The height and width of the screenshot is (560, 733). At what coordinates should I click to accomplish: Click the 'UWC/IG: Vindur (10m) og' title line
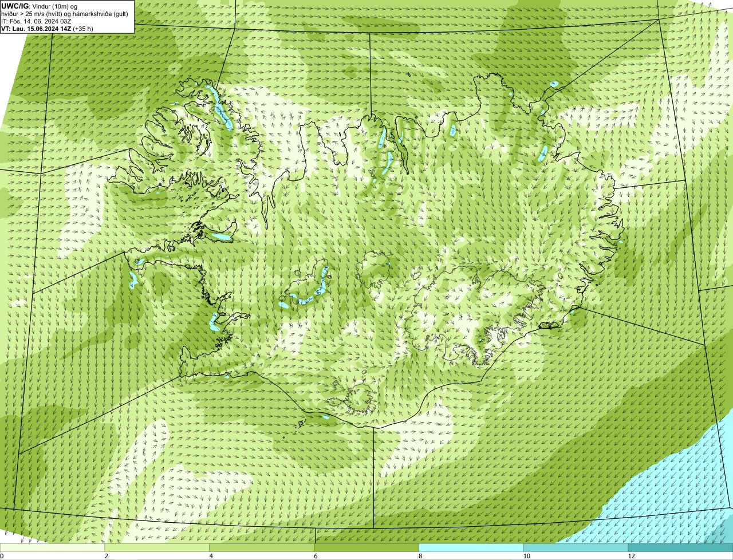pos(40,6)
